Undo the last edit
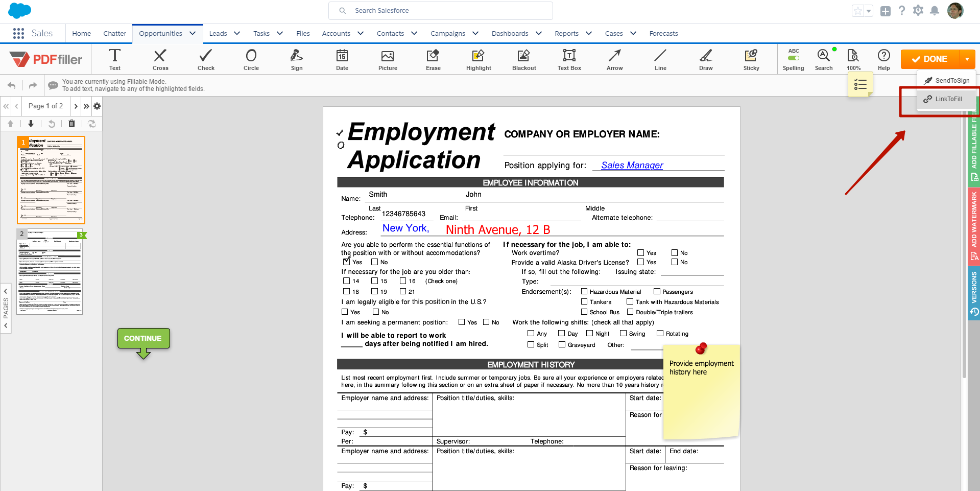This screenshot has width=980, height=491. (12, 85)
